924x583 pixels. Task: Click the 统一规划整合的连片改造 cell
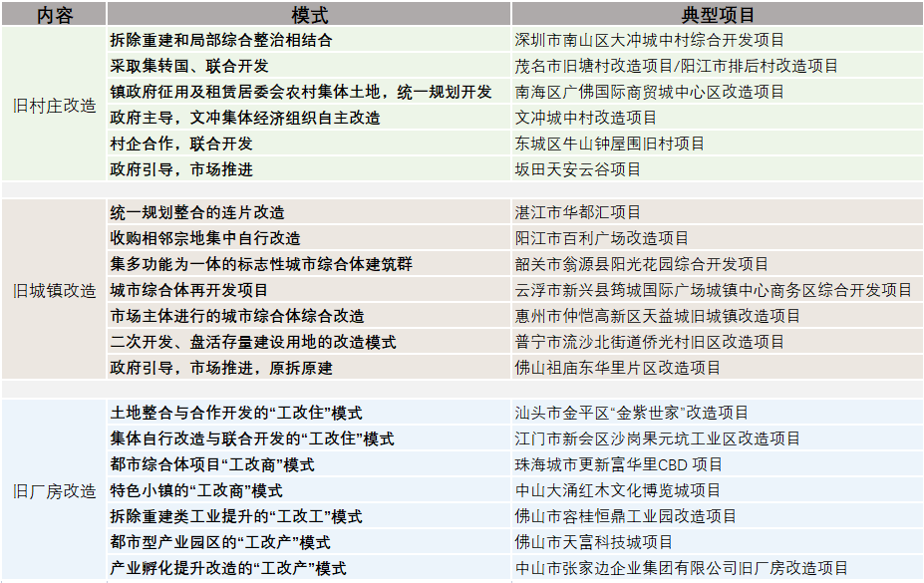pos(197,212)
